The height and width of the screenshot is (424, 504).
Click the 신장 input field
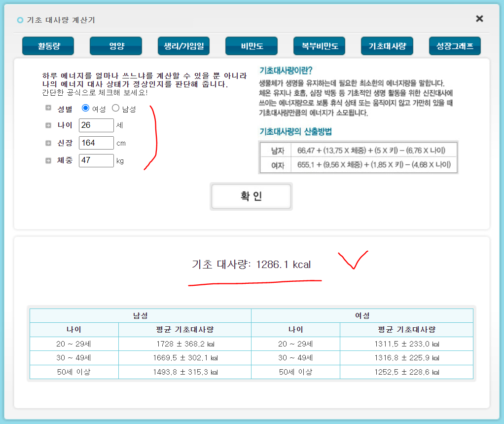(x=96, y=143)
